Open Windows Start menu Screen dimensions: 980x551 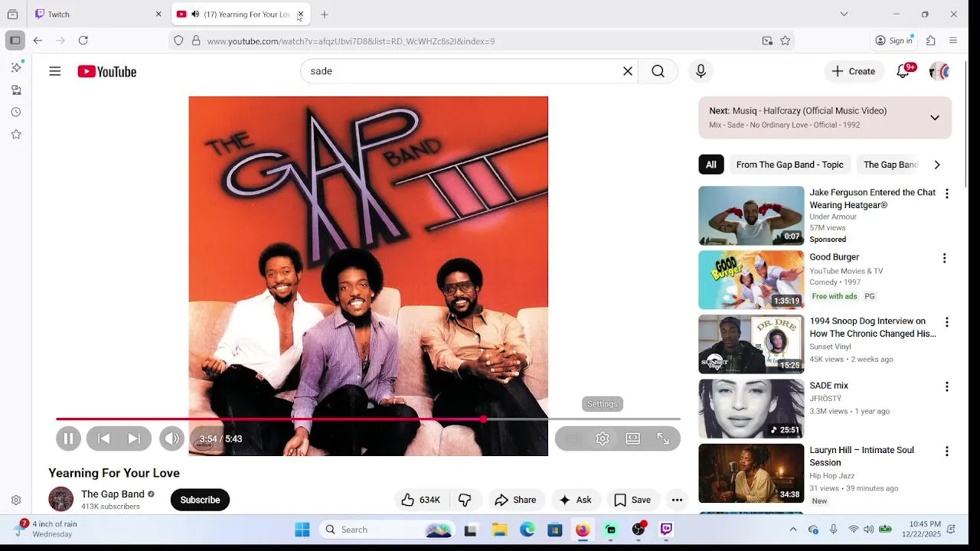pyautogui.click(x=302, y=530)
